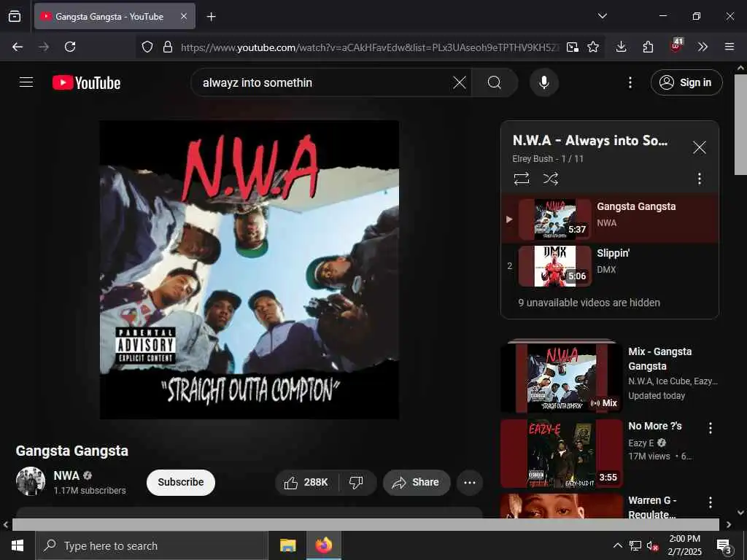Open the NWA channel avatar
Viewport: 747px width, 560px height.
point(31,481)
